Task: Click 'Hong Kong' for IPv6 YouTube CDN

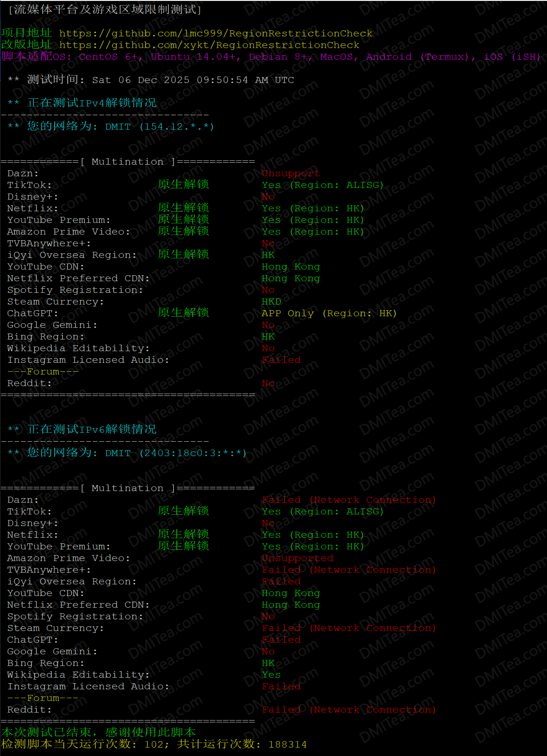Action: (291, 593)
